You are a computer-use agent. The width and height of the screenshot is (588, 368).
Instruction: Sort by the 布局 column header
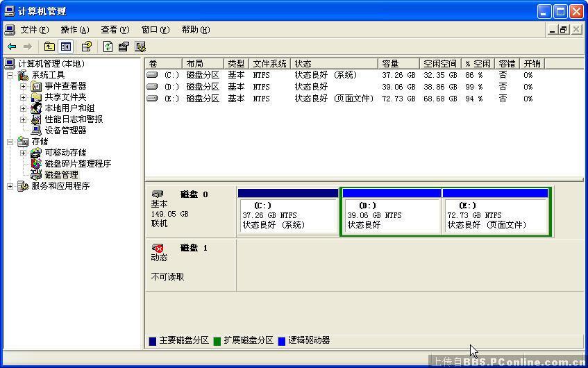[x=203, y=64]
